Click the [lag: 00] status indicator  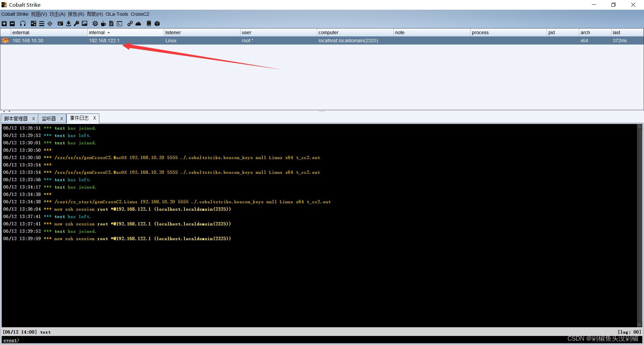pyautogui.click(x=630, y=332)
